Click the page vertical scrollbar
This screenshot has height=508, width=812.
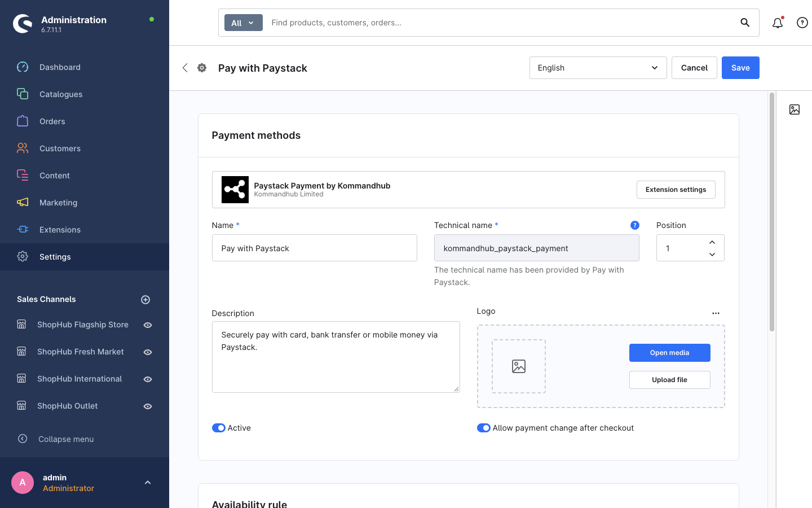coord(772,212)
